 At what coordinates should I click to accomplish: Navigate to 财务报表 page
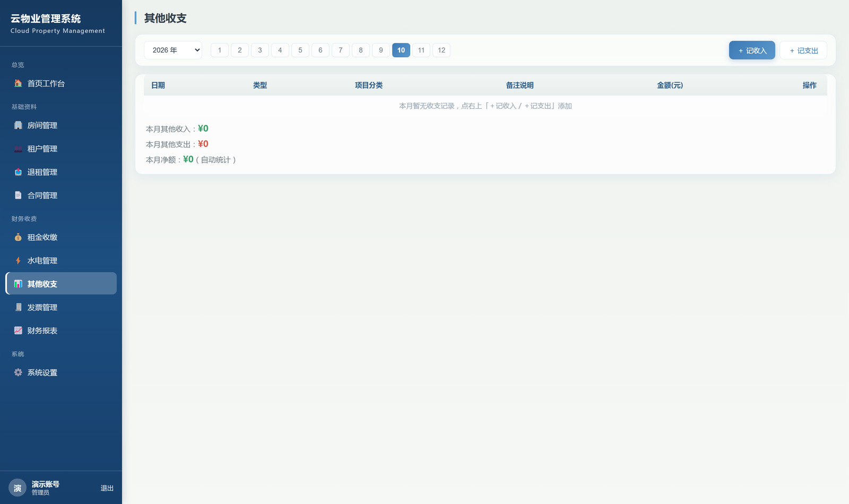61,331
